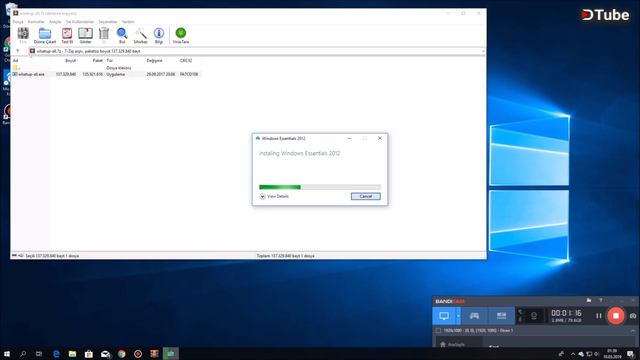This screenshot has height=360, width=640.
Task: Open the Sık Kullanılanlar menu
Action: (x=80, y=22)
